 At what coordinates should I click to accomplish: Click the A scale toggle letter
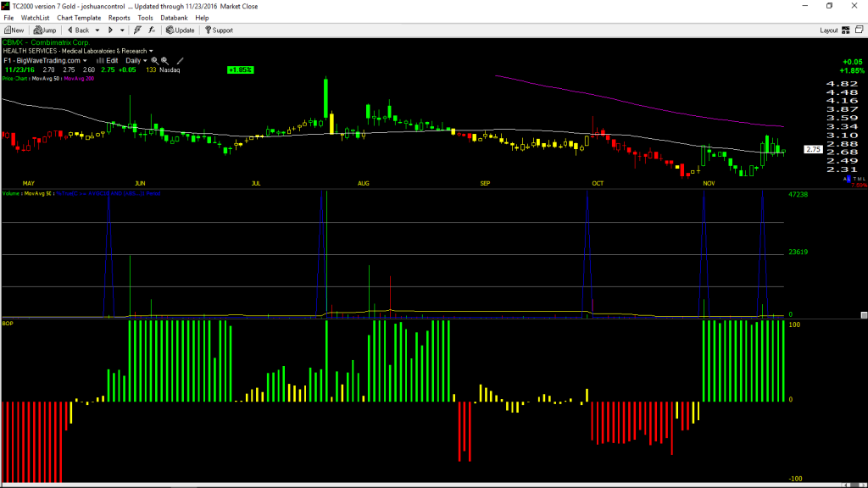[844, 180]
